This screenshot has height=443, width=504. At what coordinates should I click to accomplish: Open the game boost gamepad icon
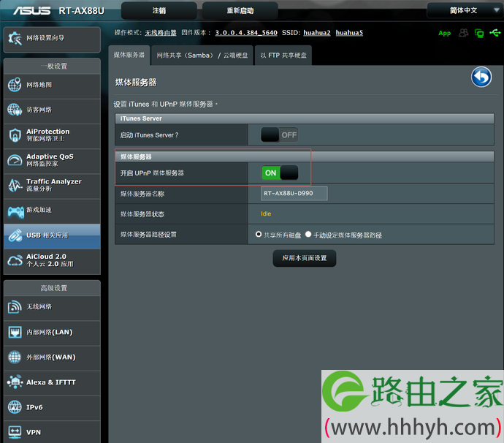pyautogui.click(x=15, y=212)
